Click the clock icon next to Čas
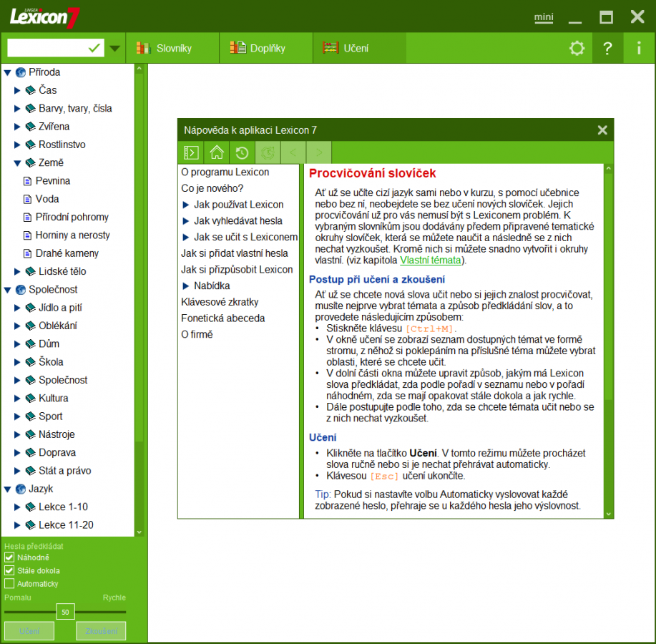This screenshot has width=656, height=644. [31, 89]
